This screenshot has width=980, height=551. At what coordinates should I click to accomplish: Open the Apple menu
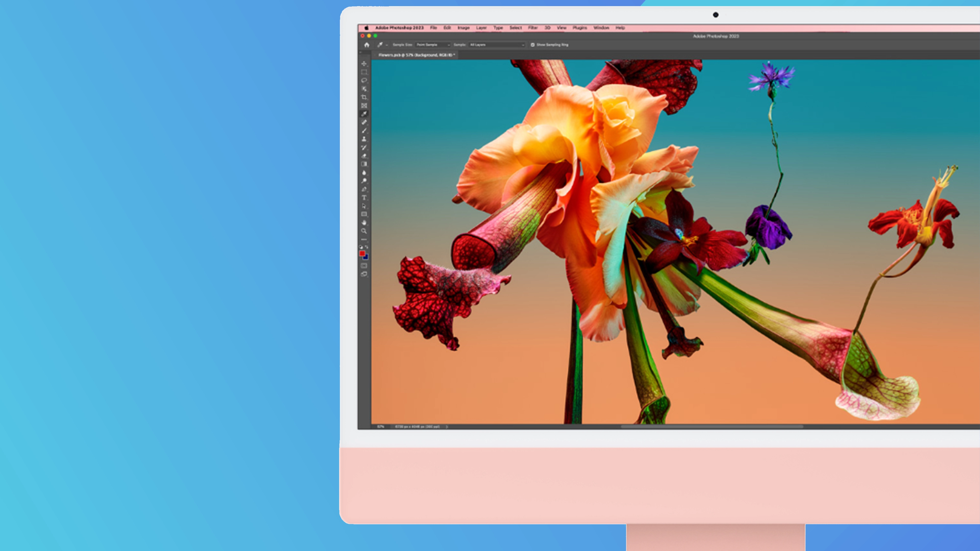[x=367, y=28]
